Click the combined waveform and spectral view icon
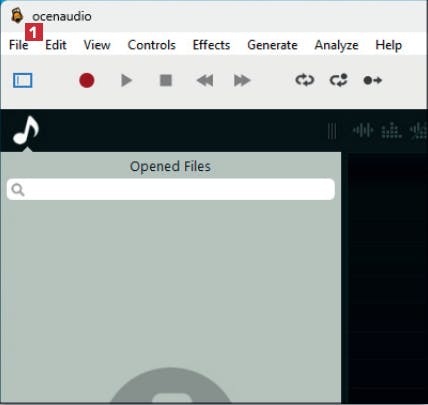 pyautogui.click(x=419, y=130)
